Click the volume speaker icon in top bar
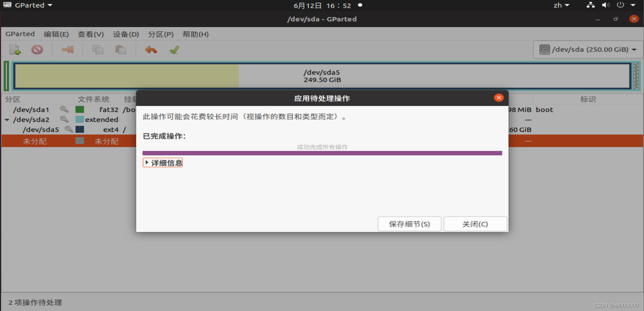The height and width of the screenshot is (311, 644). pos(606,5)
